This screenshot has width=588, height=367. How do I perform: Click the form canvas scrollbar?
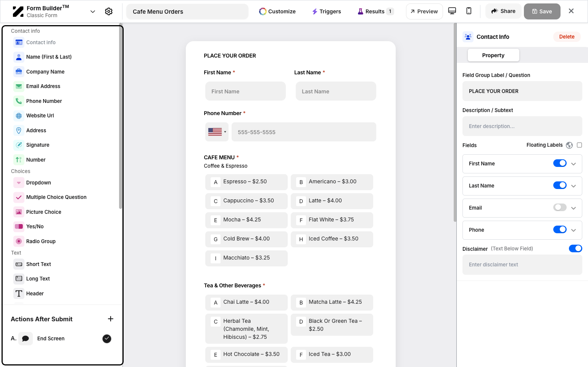455,122
